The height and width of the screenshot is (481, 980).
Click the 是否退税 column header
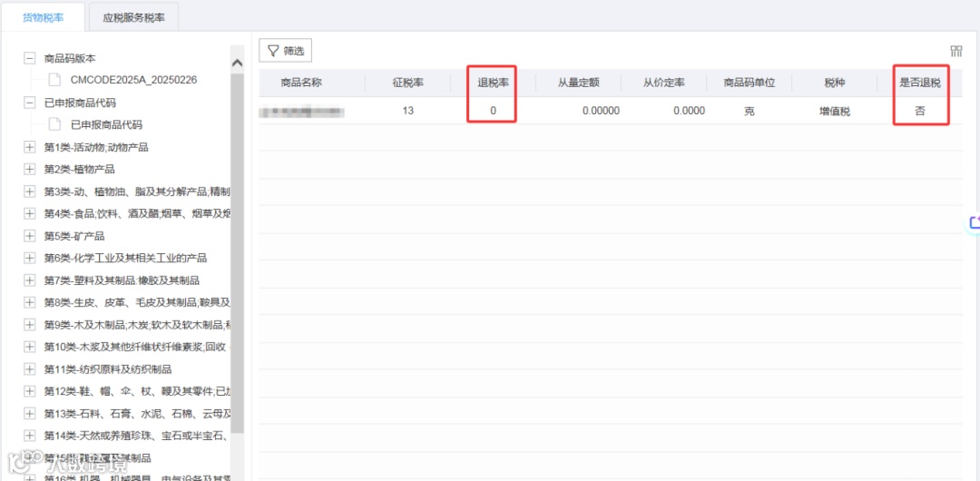point(920,83)
